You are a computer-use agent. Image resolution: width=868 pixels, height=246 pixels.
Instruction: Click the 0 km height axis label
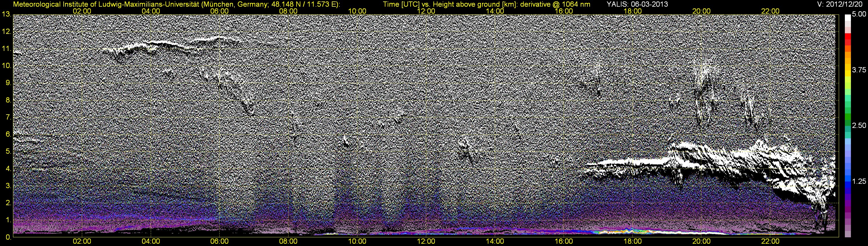8,237
